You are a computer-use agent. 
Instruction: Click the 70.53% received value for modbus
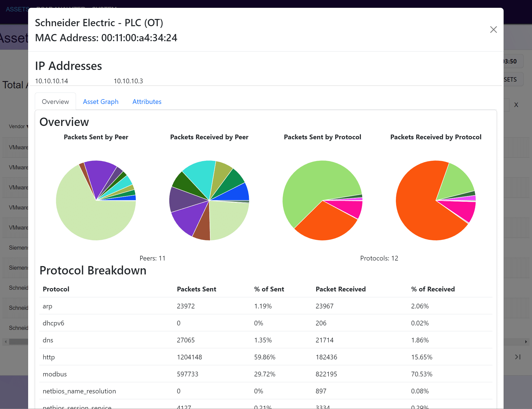pyautogui.click(x=422, y=374)
